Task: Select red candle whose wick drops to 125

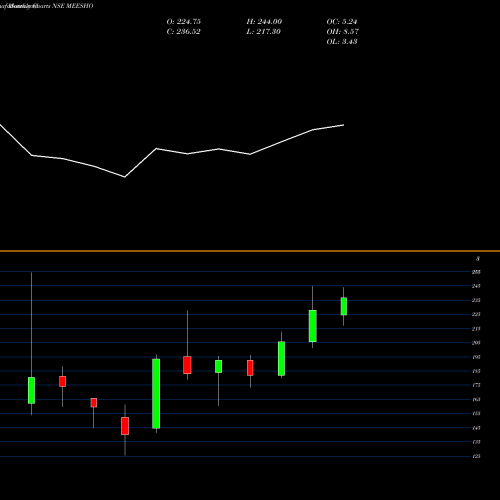Action: coord(125,426)
